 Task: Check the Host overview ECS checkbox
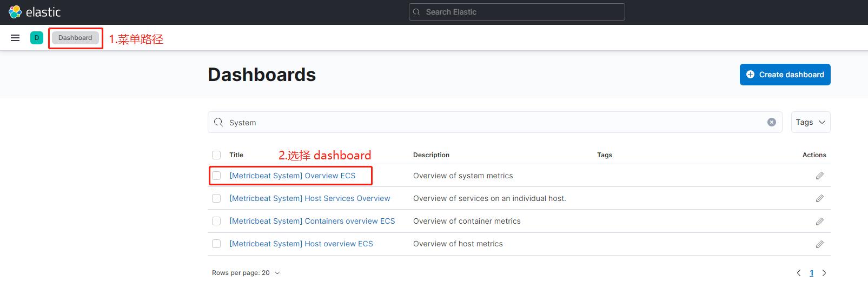(x=216, y=244)
